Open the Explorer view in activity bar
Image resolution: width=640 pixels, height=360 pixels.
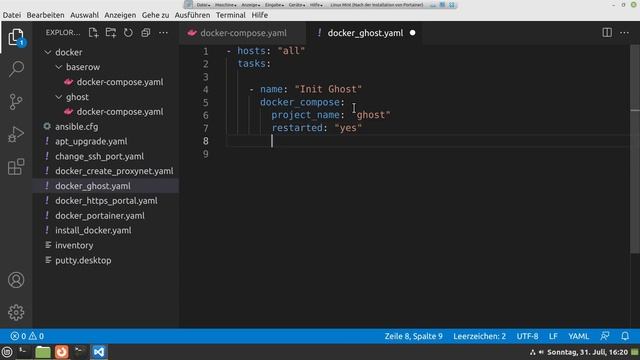coord(16,38)
